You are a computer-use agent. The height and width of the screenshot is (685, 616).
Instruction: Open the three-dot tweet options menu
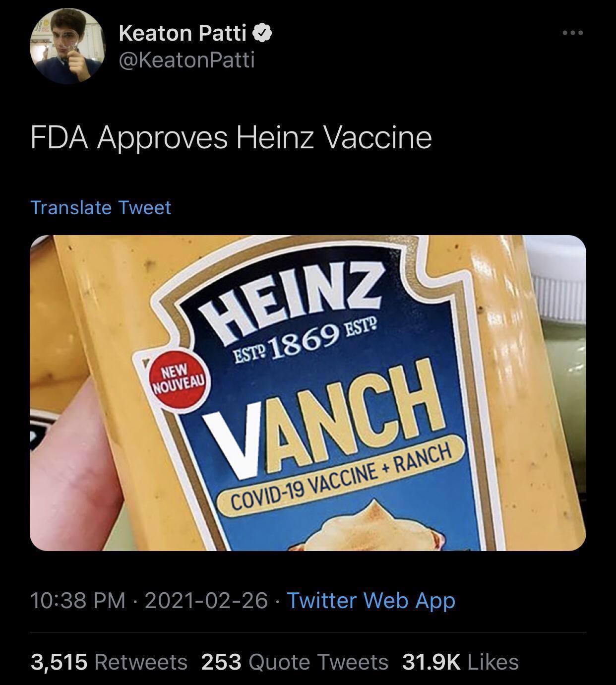click(x=573, y=33)
